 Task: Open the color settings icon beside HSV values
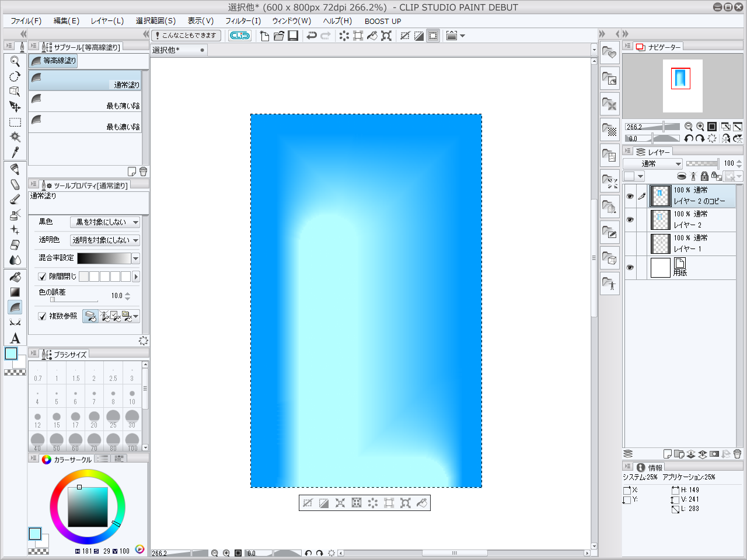(x=139, y=549)
